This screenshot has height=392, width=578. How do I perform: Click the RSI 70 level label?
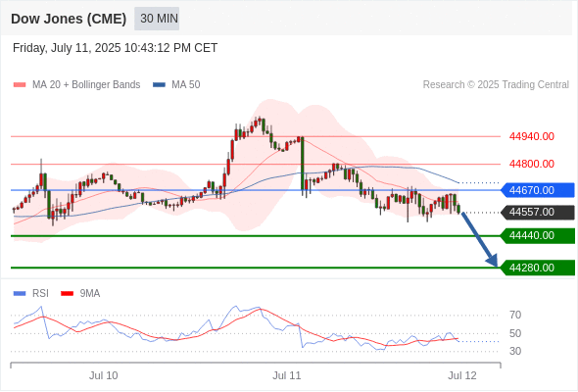(515, 315)
